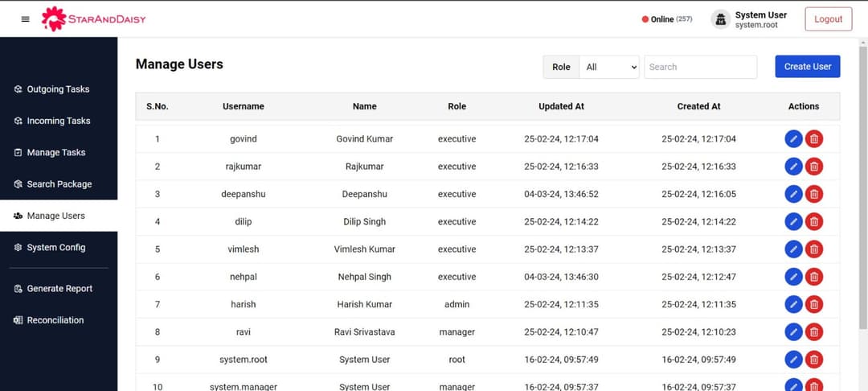Delete user ravi with trash icon

813,331
